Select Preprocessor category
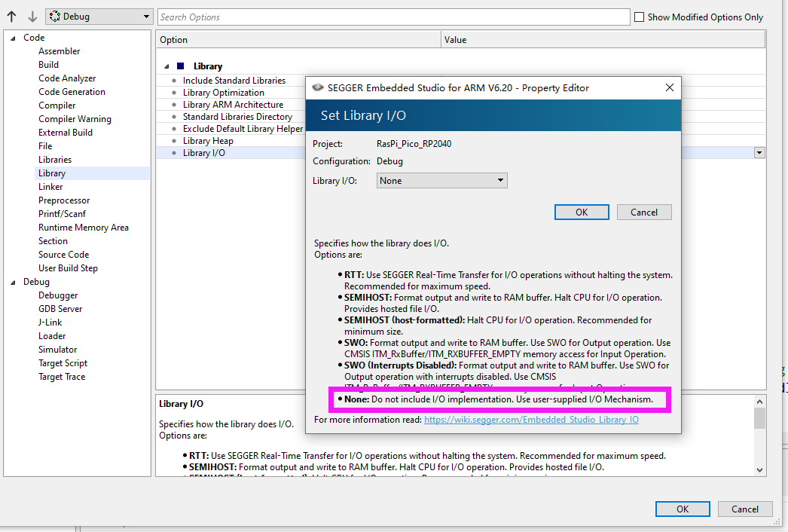 tap(64, 200)
